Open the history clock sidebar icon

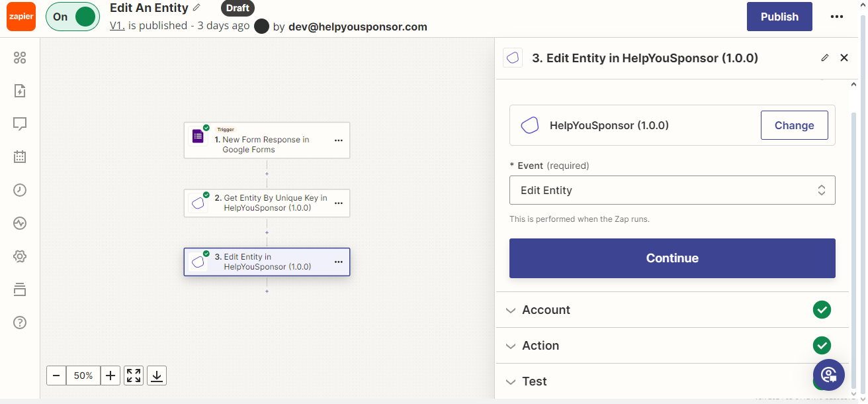click(x=20, y=190)
